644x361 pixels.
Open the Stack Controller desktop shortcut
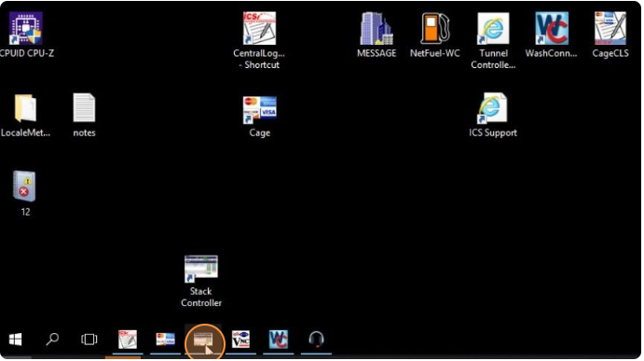click(x=200, y=269)
